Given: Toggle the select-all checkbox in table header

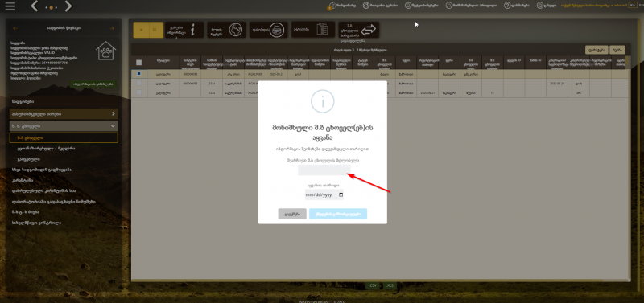Looking at the screenshot, I should 138,63.
